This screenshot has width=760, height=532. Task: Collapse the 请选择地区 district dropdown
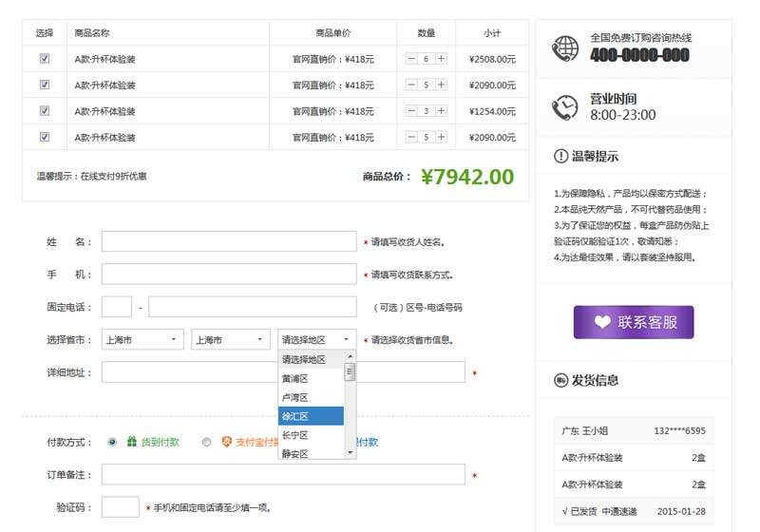317,339
